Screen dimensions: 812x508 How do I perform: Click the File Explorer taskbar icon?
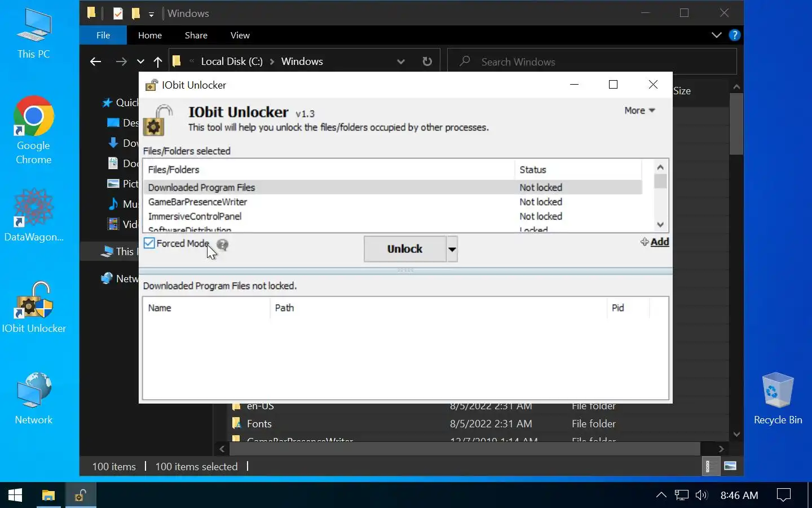48,495
